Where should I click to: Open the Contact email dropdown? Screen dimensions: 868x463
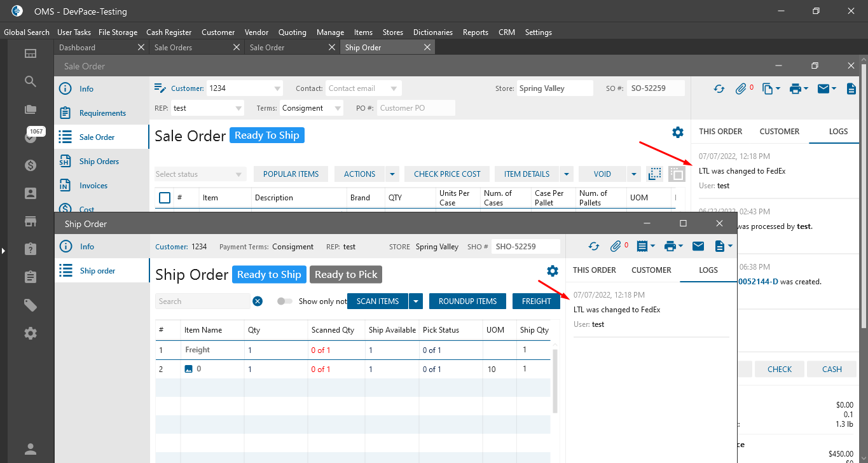[x=394, y=88]
